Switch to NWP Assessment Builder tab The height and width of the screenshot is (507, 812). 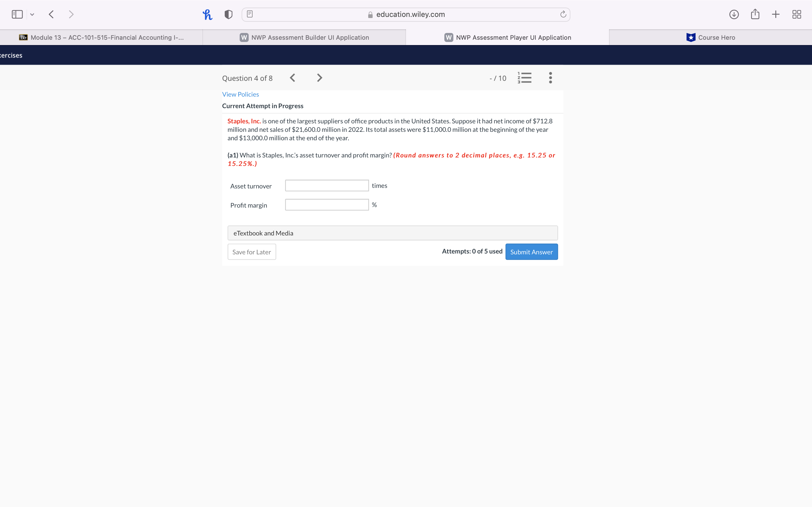(x=304, y=37)
